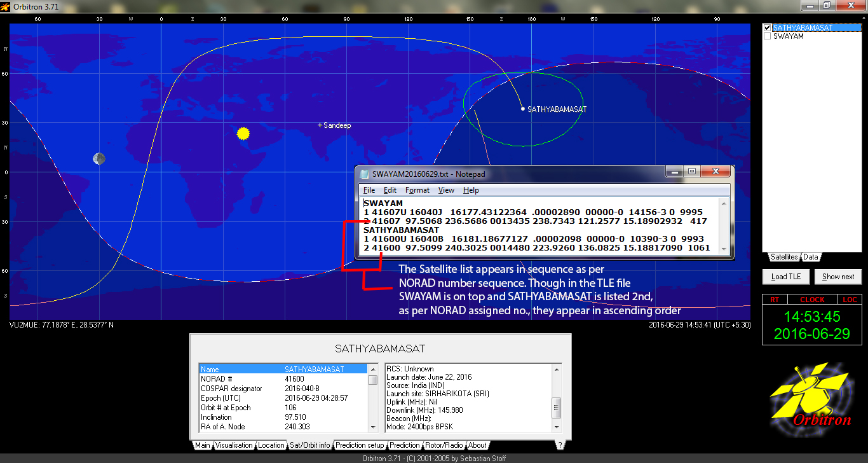This screenshot has height=463, width=868.
Task: Open the help question mark tab
Action: coord(560,445)
